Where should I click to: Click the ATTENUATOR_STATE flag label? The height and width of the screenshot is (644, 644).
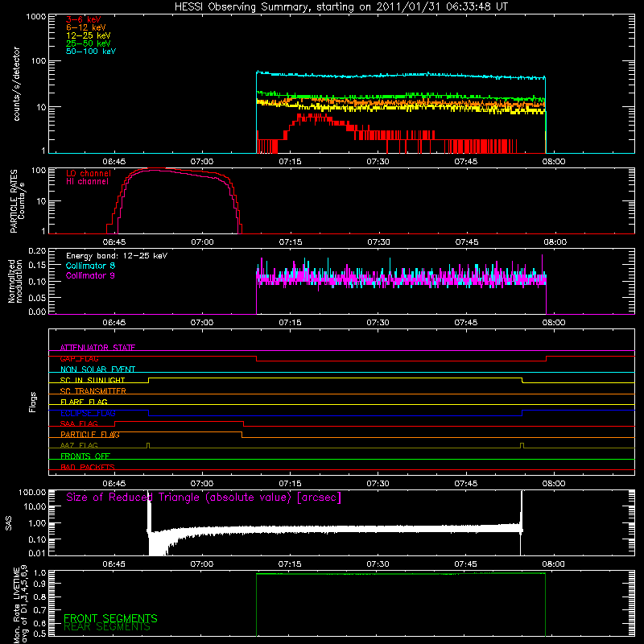(x=97, y=348)
